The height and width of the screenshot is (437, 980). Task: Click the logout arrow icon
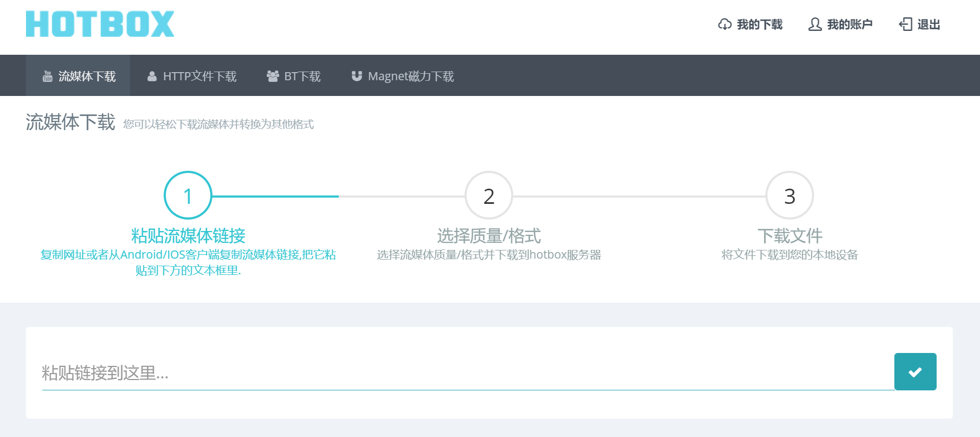(x=905, y=24)
